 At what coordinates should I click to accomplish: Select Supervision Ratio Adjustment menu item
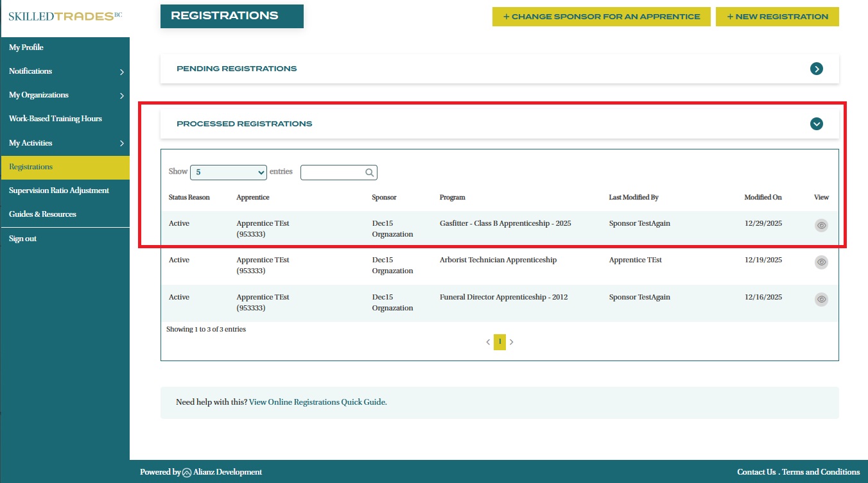(59, 191)
